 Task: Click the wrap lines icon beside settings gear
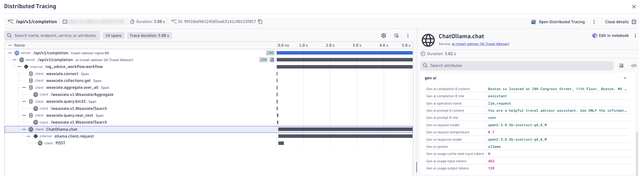click(x=396, y=36)
